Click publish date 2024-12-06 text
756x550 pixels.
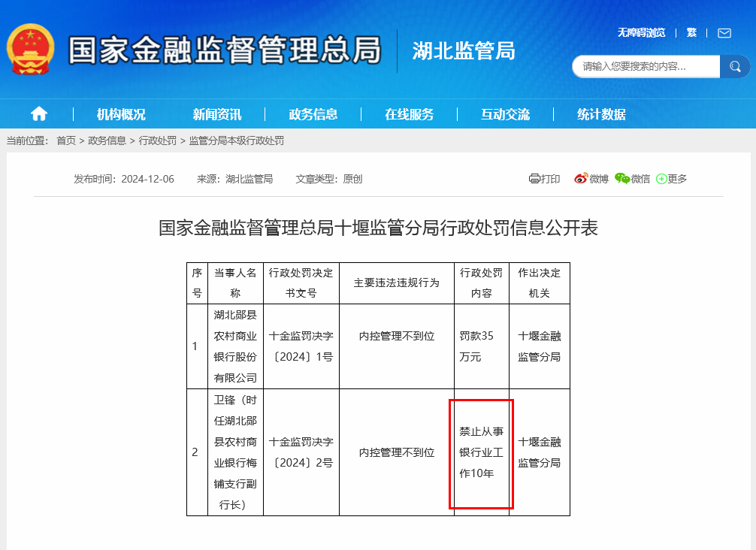[x=147, y=179]
